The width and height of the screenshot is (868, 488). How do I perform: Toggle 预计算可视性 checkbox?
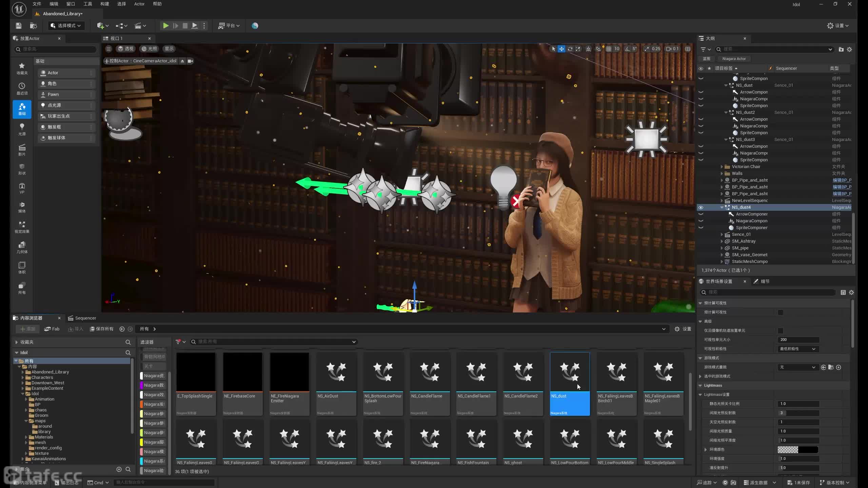tap(781, 312)
